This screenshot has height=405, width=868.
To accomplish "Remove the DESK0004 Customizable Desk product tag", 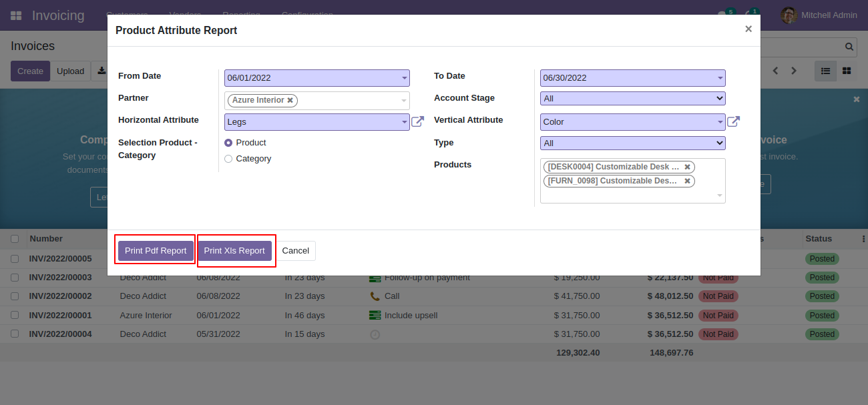I will 687,167.
